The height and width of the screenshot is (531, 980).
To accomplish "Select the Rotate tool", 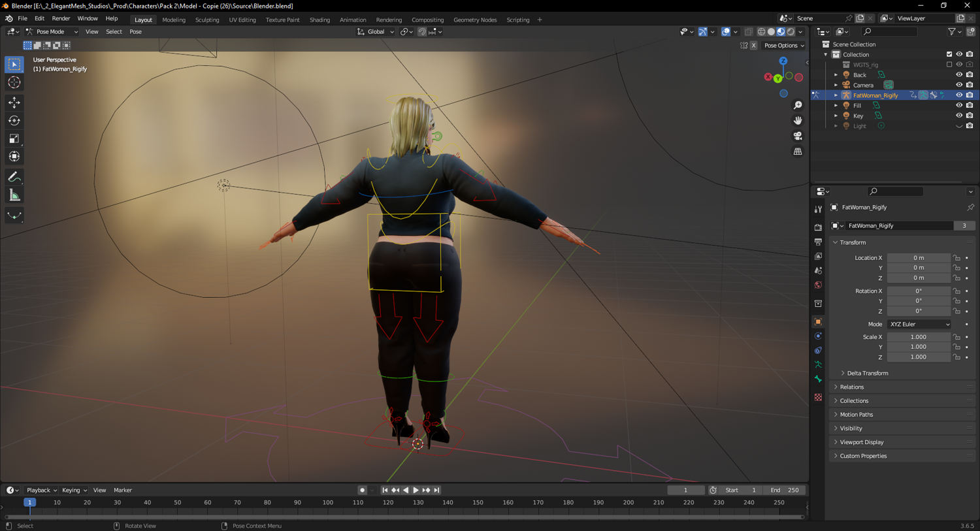I will (x=14, y=121).
